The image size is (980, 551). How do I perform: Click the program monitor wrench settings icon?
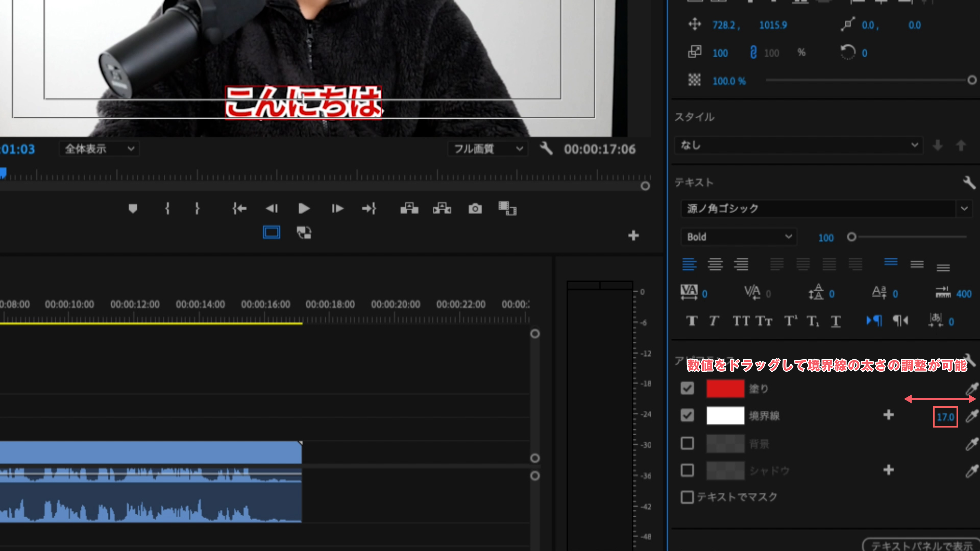pos(546,148)
